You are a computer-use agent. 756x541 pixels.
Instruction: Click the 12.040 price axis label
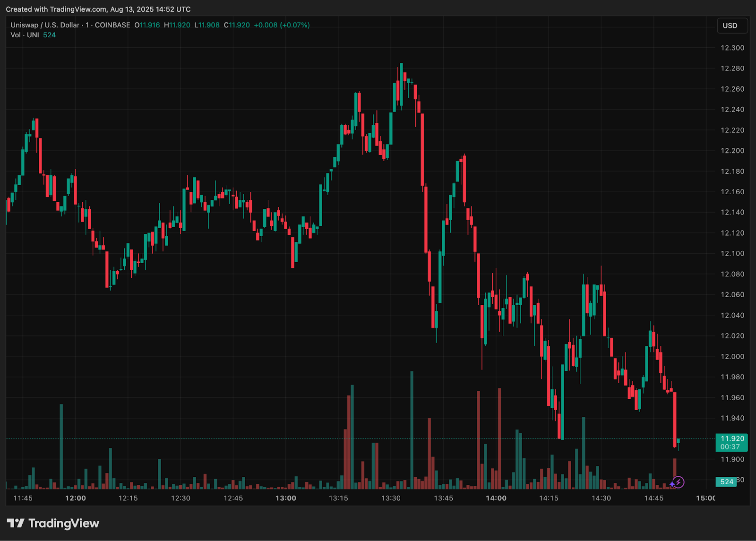(732, 315)
